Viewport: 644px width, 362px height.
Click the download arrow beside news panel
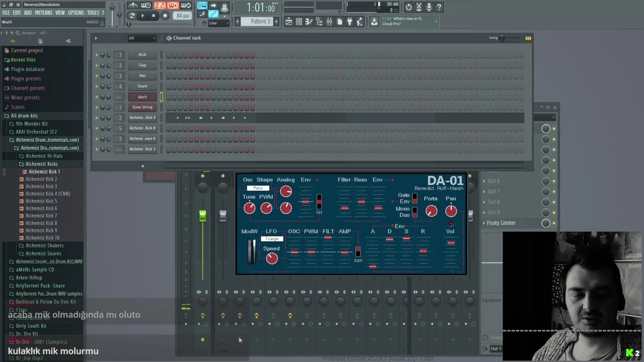374,22
